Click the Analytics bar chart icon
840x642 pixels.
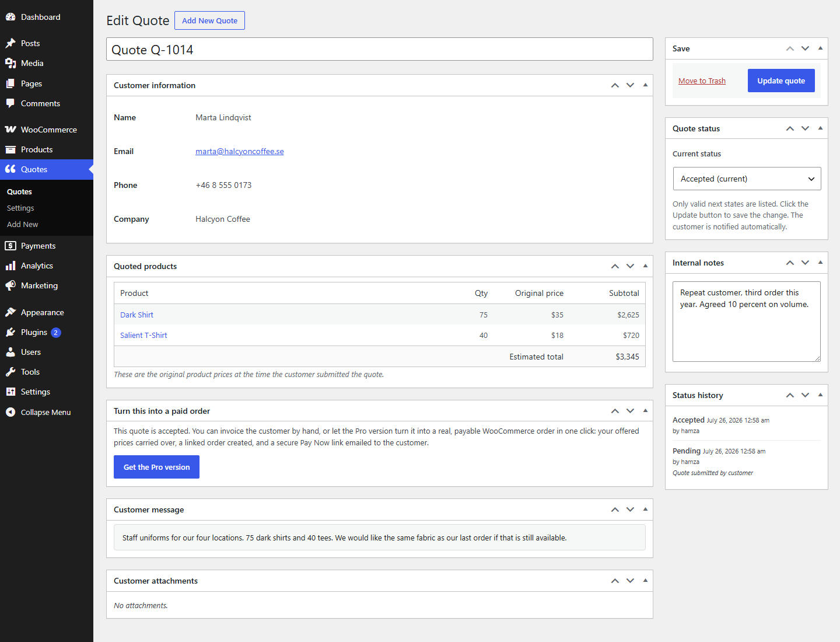pos(10,266)
